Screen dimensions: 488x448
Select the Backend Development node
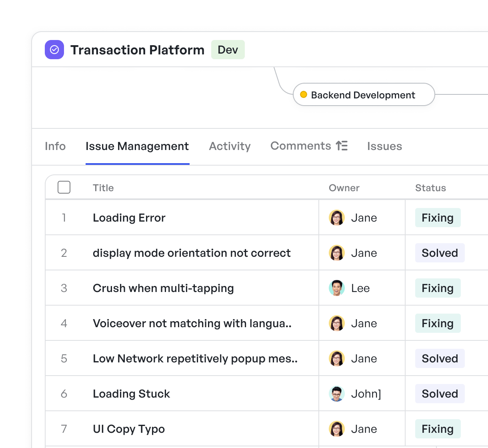pos(364,94)
